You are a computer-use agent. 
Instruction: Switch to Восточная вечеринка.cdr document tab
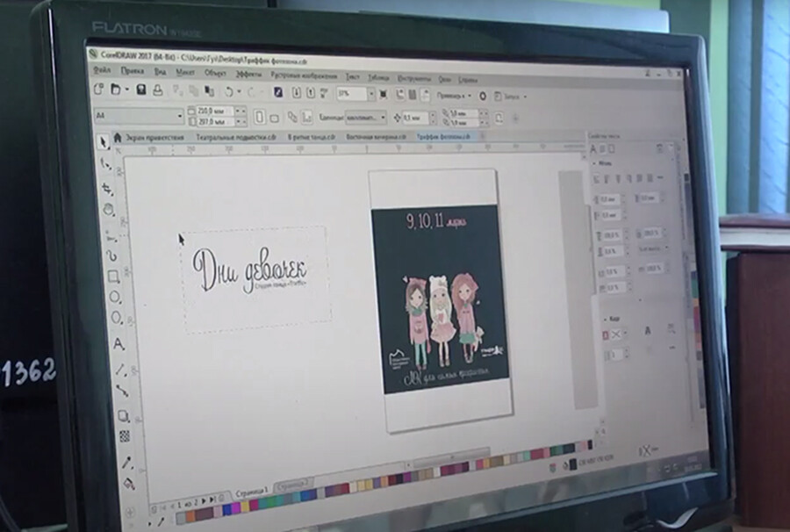(376, 137)
